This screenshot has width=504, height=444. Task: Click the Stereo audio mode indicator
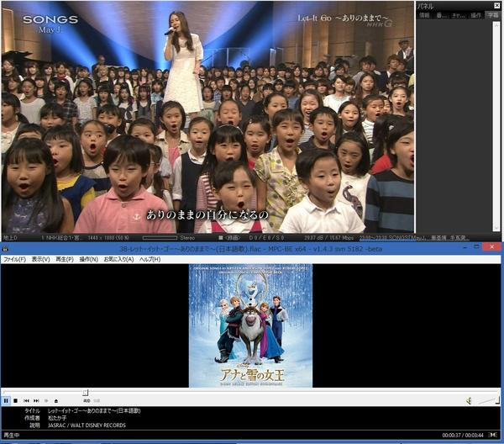click(187, 238)
